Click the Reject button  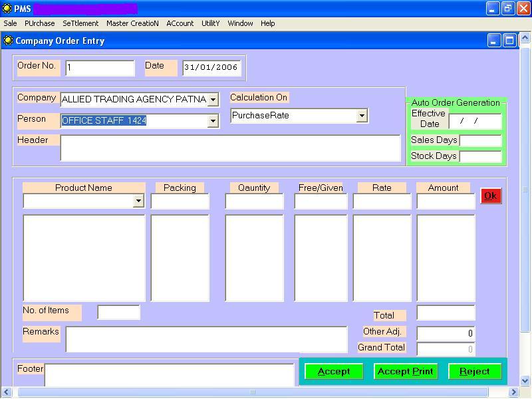click(475, 372)
